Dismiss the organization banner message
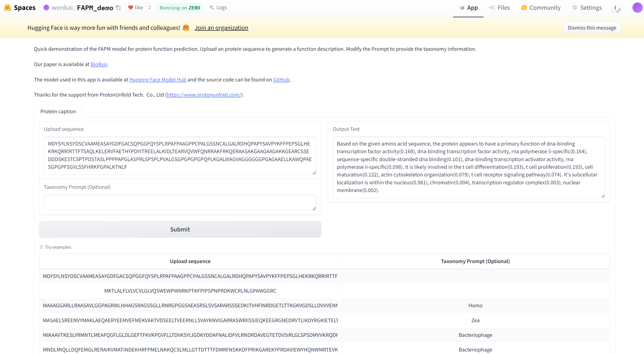This screenshot has height=354, width=644. pos(591,28)
